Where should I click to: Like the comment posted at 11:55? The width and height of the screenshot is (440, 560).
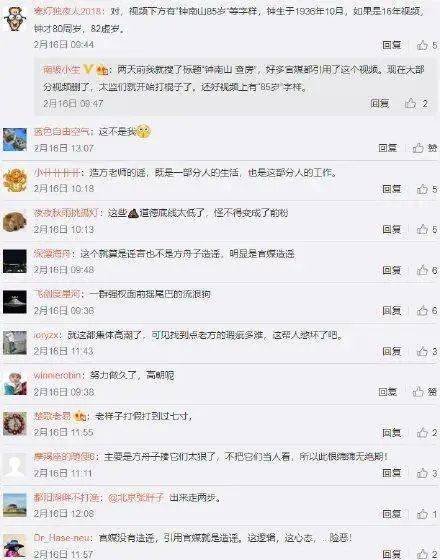[x=427, y=432]
